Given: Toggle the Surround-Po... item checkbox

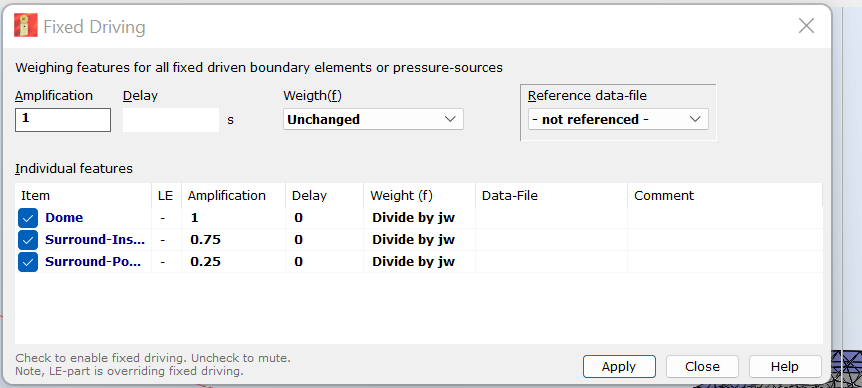Looking at the screenshot, I should [x=27, y=262].
